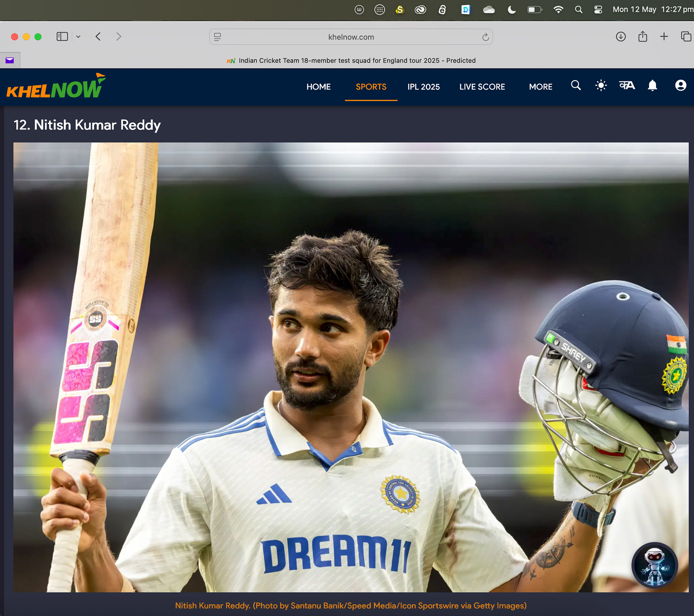This screenshot has width=694, height=616.
Task: Click Safari downloads icon
Action: (621, 36)
